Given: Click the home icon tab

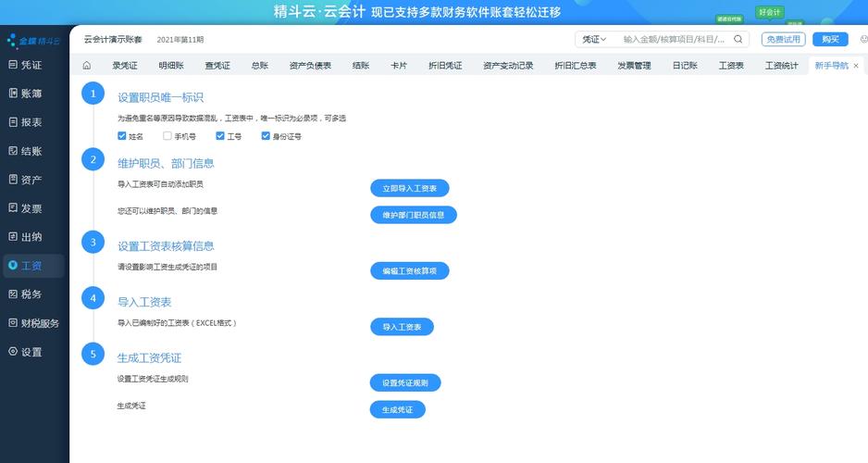Looking at the screenshot, I should (x=87, y=66).
